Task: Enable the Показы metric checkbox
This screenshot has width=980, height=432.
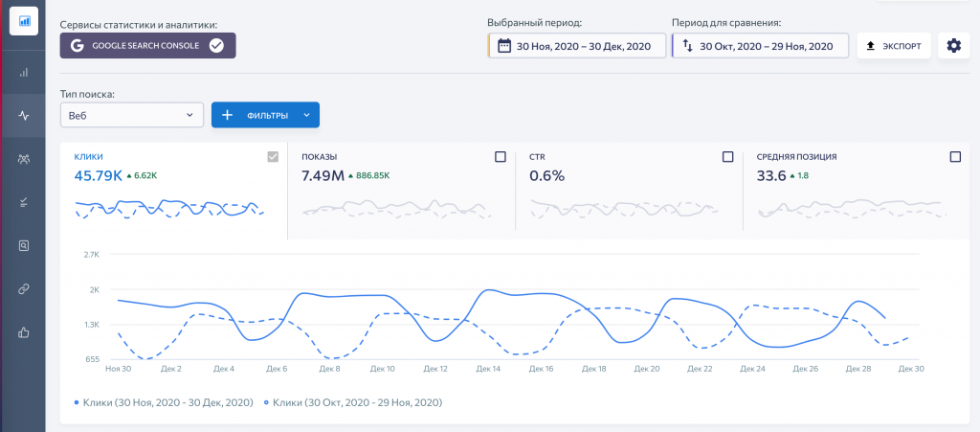Action: (x=501, y=157)
